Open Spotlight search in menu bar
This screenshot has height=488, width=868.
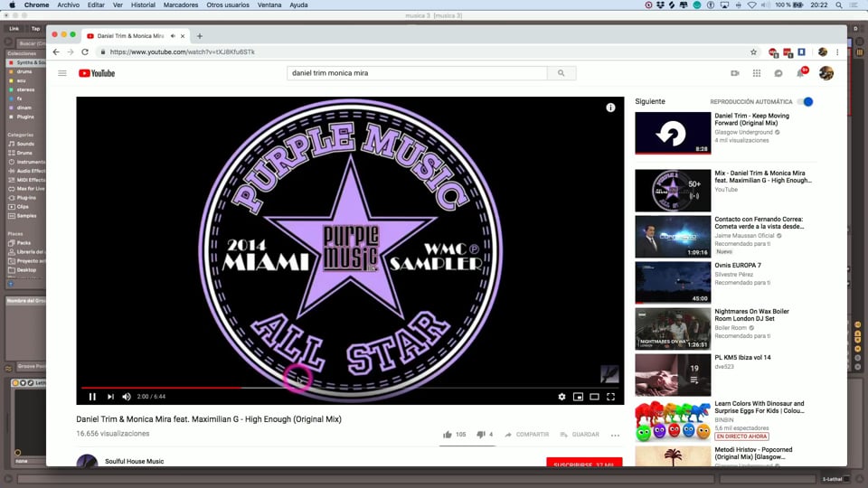pos(839,5)
